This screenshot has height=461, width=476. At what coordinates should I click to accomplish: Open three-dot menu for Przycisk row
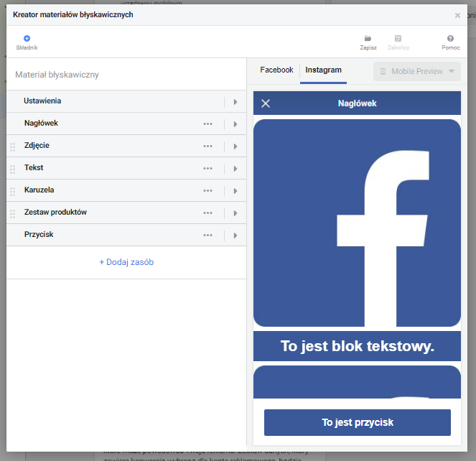(208, 235)
